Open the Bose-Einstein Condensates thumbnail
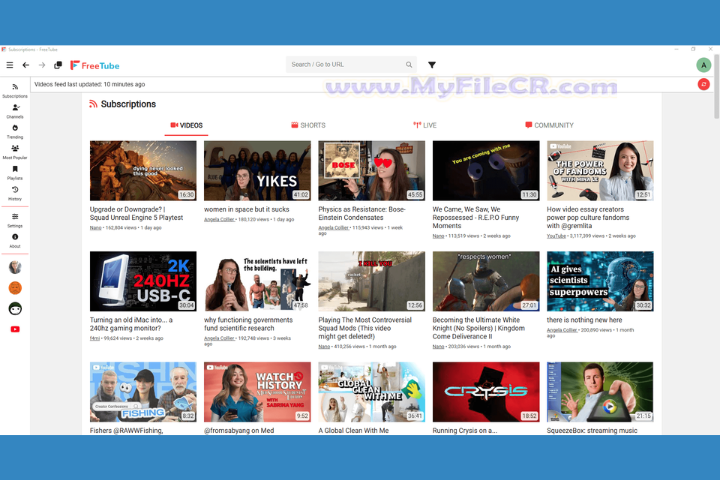 [371, 170]
